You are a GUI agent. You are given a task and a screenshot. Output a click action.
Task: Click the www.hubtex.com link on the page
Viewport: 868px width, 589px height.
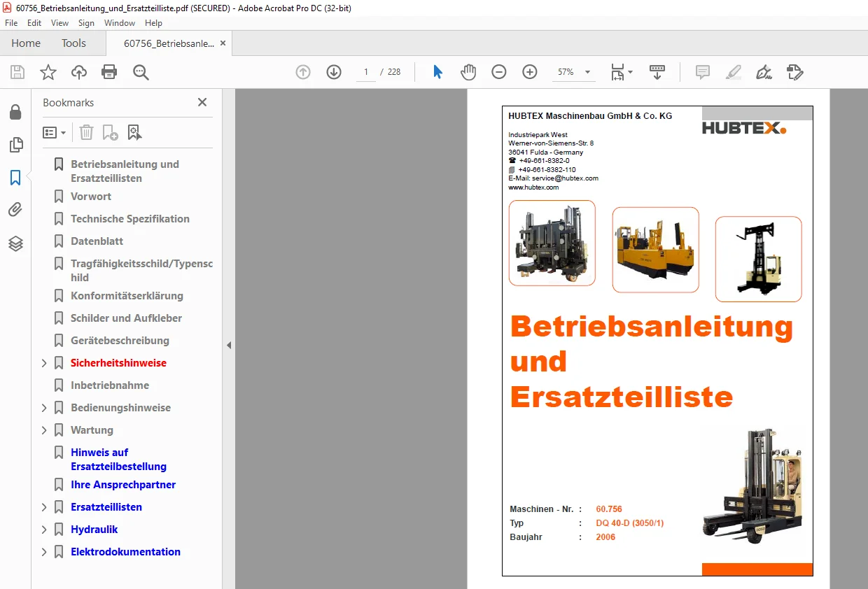coord(533,187)
